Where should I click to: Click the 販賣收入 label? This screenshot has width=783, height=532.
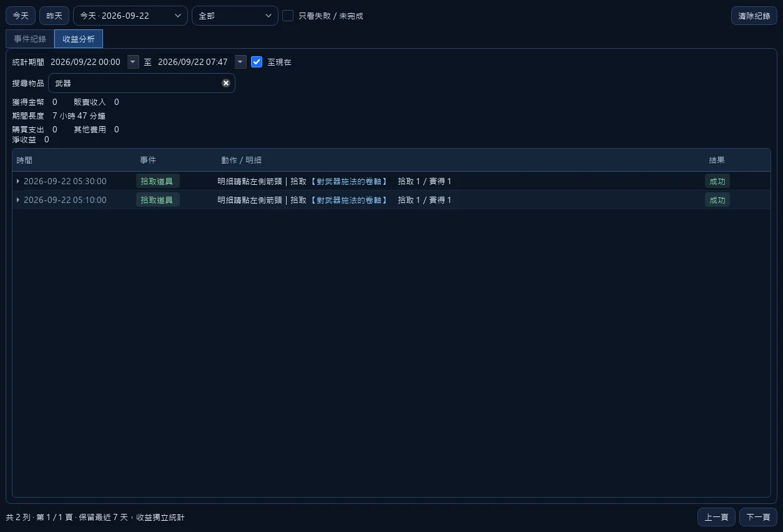pyautogui.click(x=90, y=102)
